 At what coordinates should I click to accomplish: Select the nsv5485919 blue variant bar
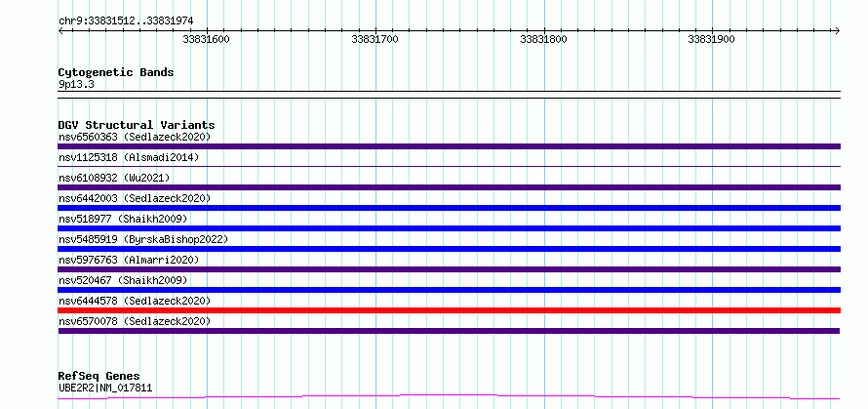coord(449,249)
